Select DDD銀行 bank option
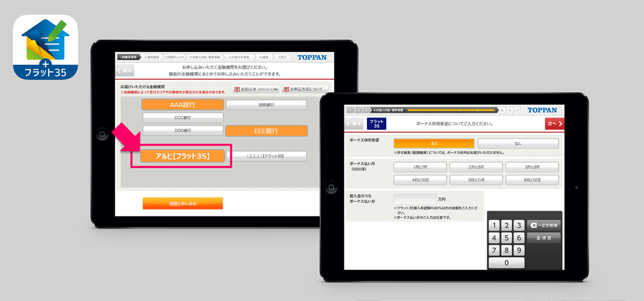Screen dimensions: 644x301 183,130
